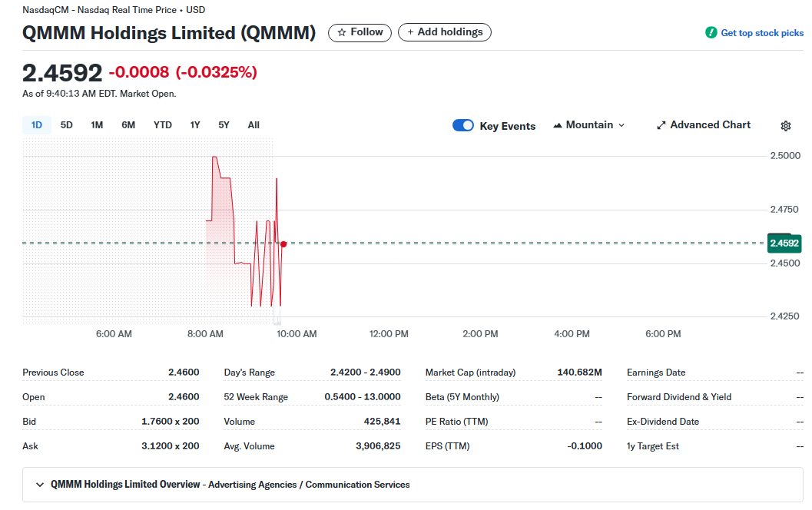The height and width of the screenshot is (510, 812).
Task: Click the Beta (5Y Monthly) label
Action: pyautogui.click(x=462, y=397)
